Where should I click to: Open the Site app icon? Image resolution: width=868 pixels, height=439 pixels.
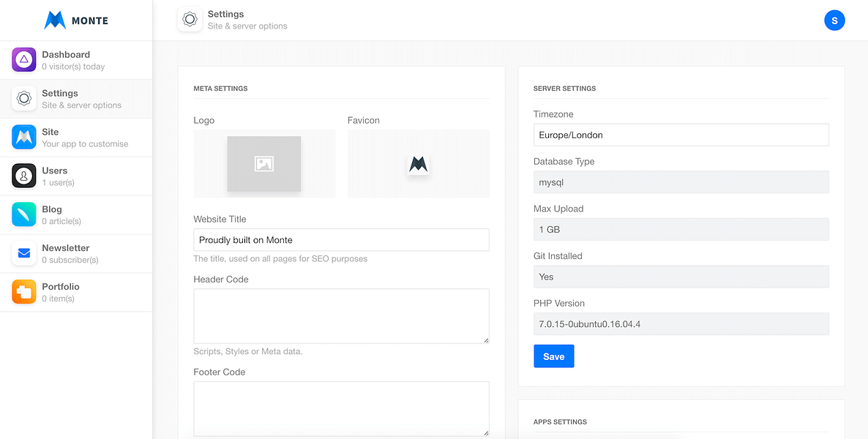(24, 138)
